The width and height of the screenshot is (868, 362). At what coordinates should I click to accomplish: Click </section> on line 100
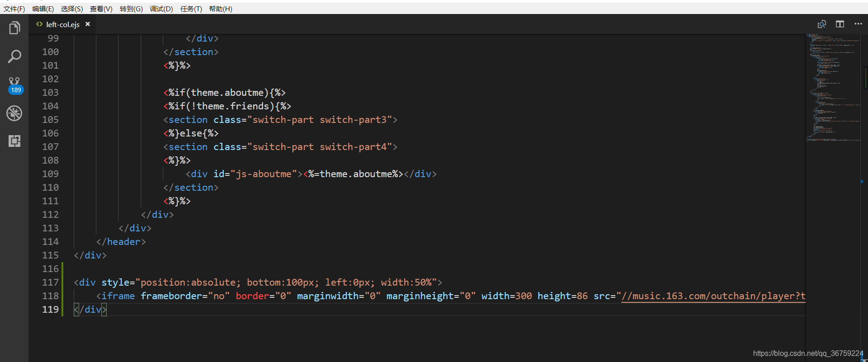pyautogui.click(x=191, y=52)
